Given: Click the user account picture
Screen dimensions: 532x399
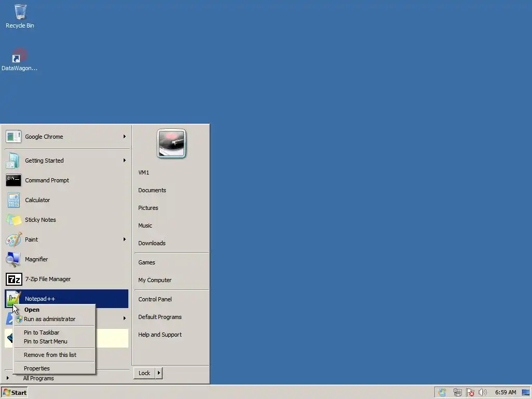Looking at the screenshot, I should 171,143.
